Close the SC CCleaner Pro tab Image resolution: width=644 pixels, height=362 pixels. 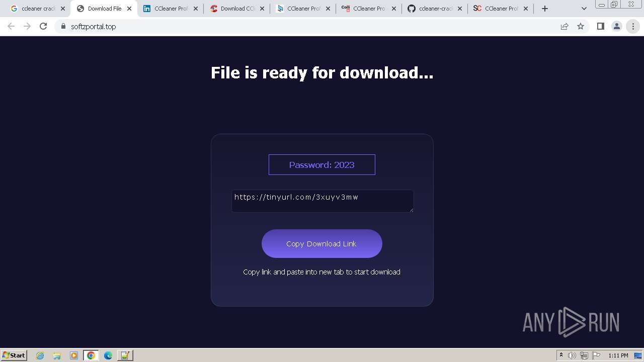pos(526,9)
